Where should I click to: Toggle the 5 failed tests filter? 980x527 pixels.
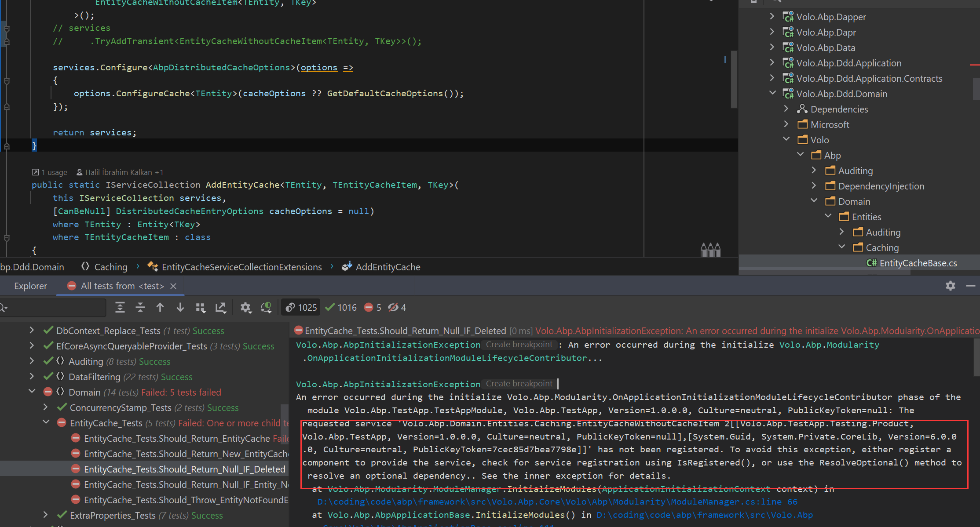(x=373, y=308)
